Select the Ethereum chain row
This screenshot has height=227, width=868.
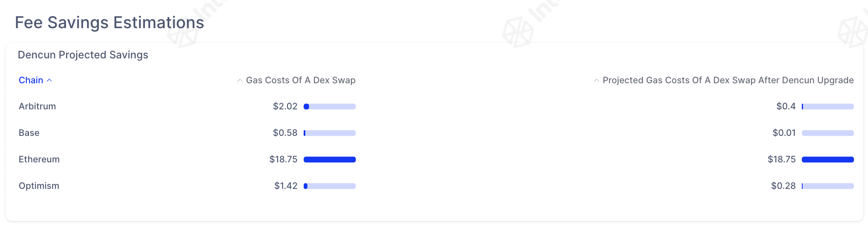[x=434, y=159]
